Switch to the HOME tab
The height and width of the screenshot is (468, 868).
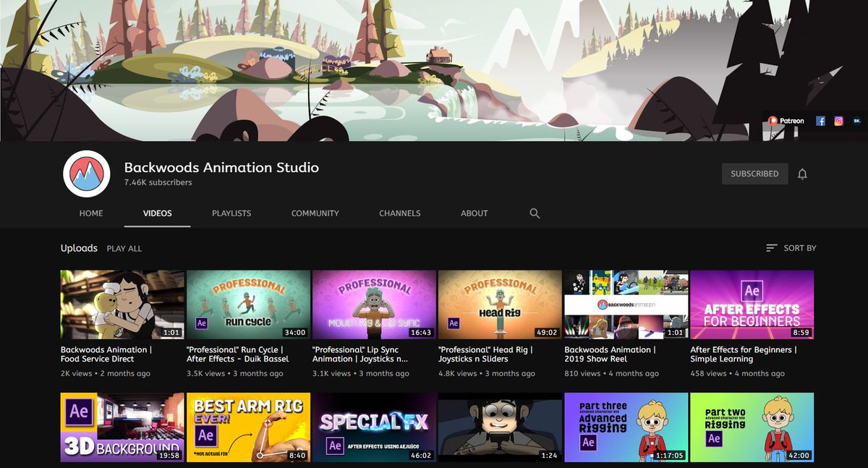(x=91, y=213)
